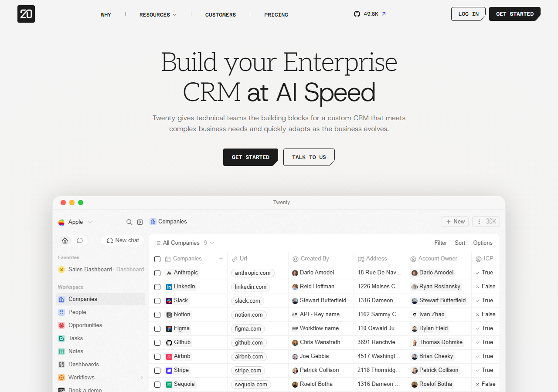Open the anthropic.com url link
Screen dimensions: 558x392
click(x=253, y=273)
